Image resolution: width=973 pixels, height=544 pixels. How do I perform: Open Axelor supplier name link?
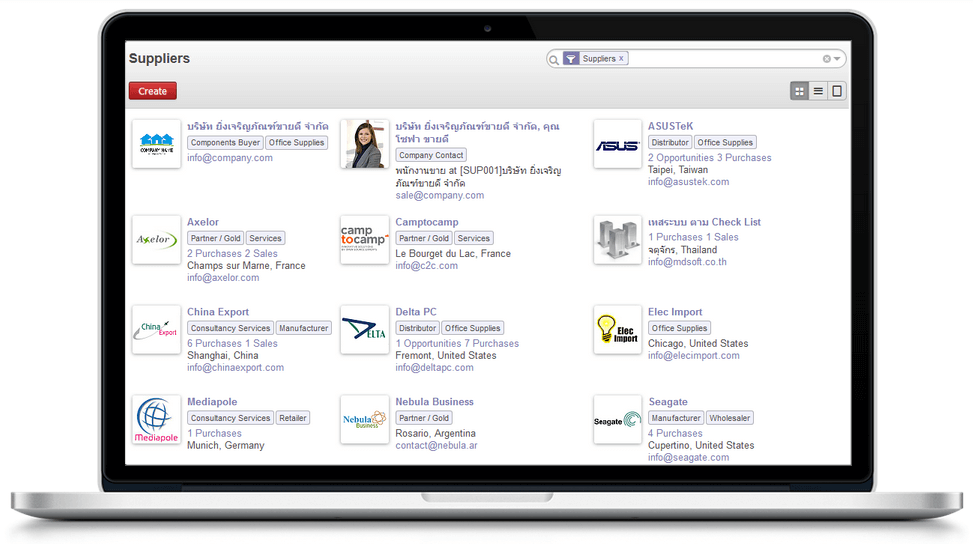(x=203, y=222)
